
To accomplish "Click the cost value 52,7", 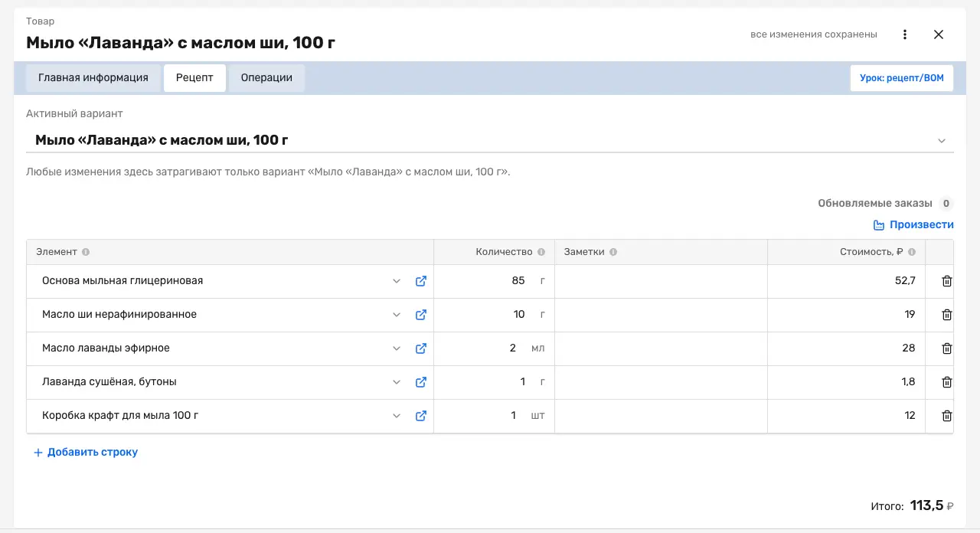I will (x=905, y=281).
